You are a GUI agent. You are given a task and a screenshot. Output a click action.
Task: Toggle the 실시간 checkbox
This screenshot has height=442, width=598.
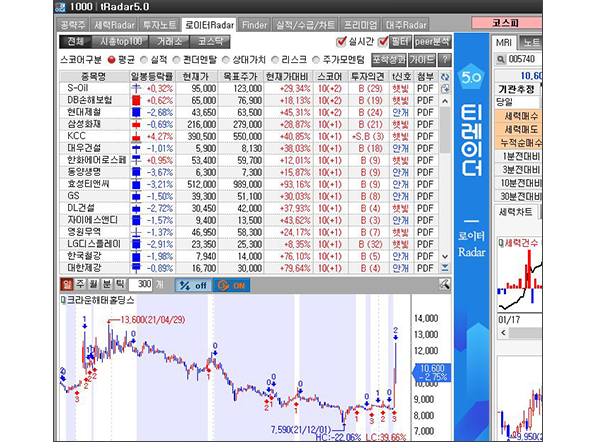point(342,41)
